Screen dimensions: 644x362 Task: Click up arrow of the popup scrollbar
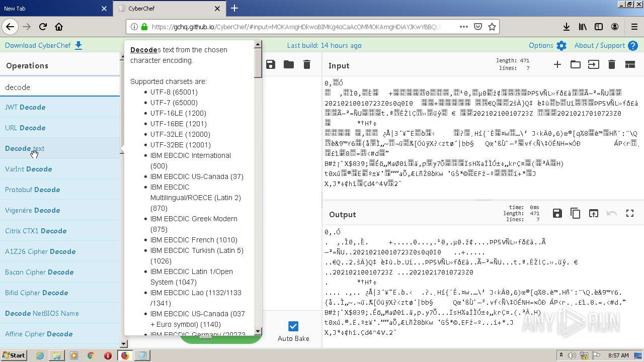point(258,44)
